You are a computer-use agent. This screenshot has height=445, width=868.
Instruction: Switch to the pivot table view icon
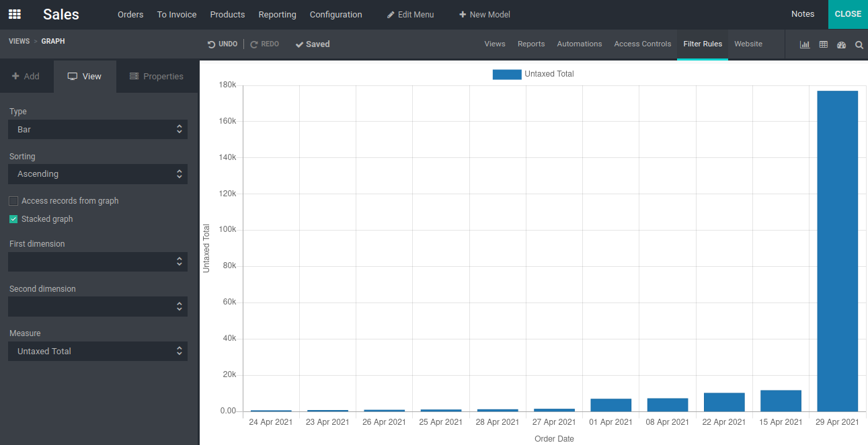823,44
